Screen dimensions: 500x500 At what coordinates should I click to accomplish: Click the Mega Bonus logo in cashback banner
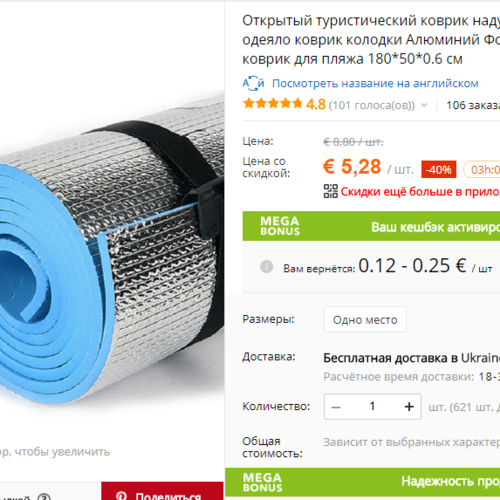280,226
